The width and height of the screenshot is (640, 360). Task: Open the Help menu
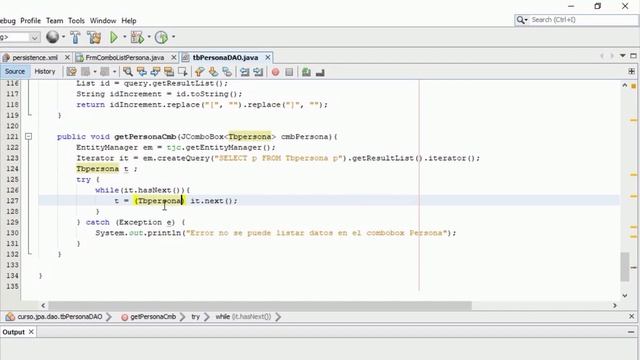pyautogui.click(x=129, y=20)
